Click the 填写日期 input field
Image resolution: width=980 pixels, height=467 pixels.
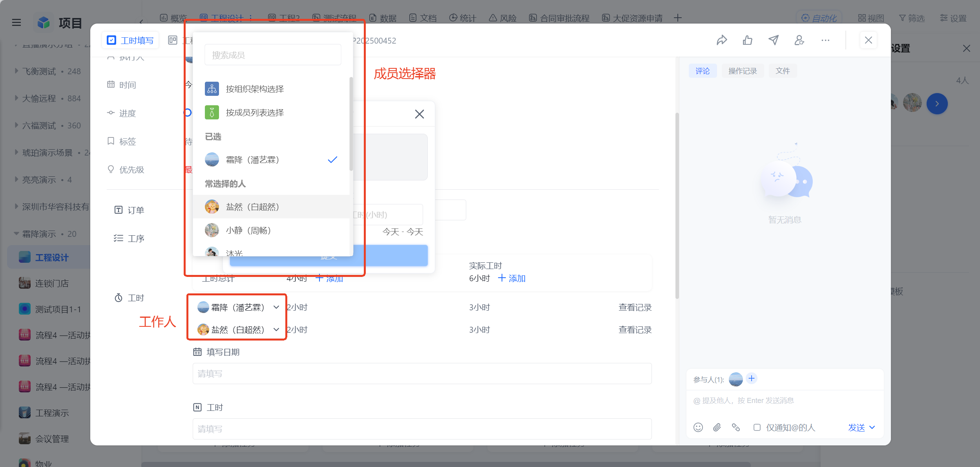click(422, 374)
